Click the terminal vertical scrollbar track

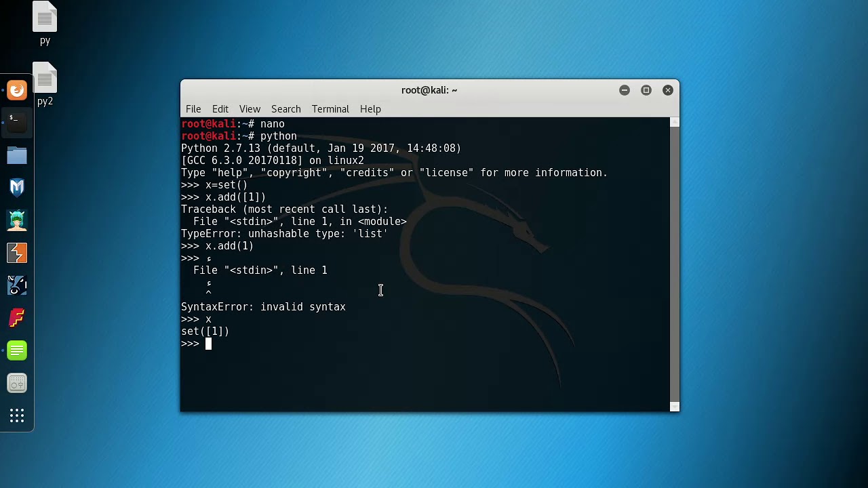[674, 264]
